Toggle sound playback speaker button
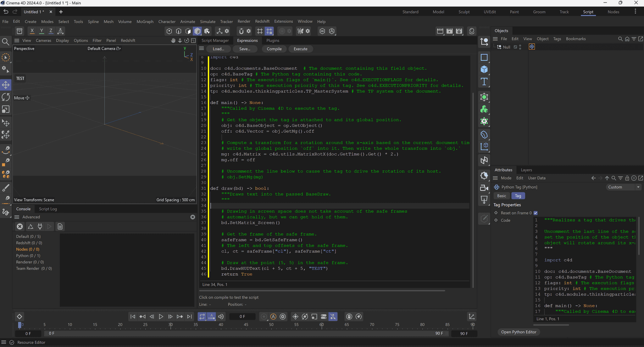 tap(221, 316)
